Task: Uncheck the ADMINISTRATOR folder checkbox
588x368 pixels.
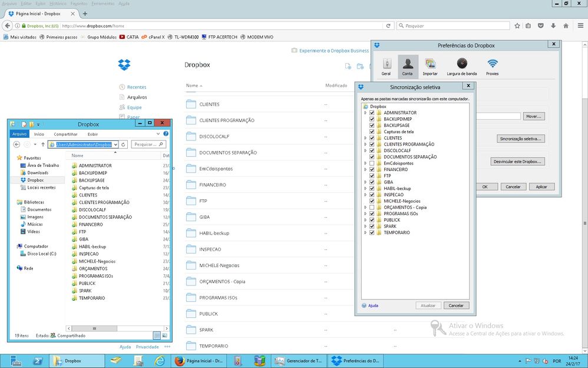Action: 372,113
